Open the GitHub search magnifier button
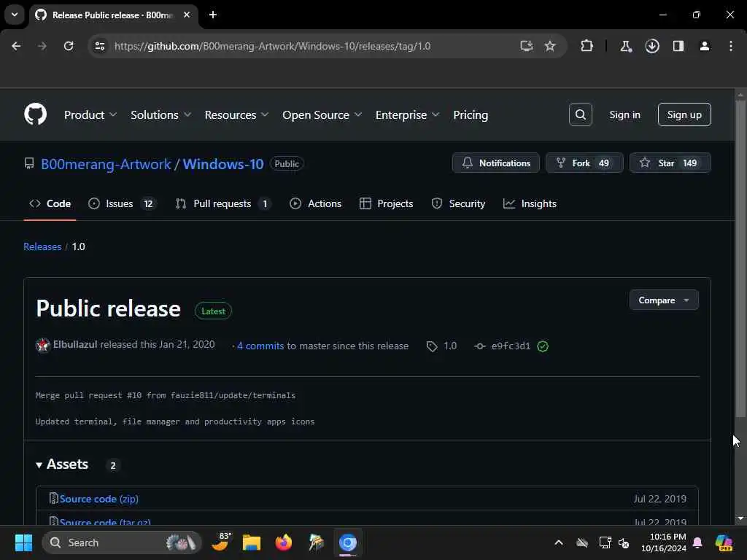Screen dimensions: 747x560 click(580, 114)
